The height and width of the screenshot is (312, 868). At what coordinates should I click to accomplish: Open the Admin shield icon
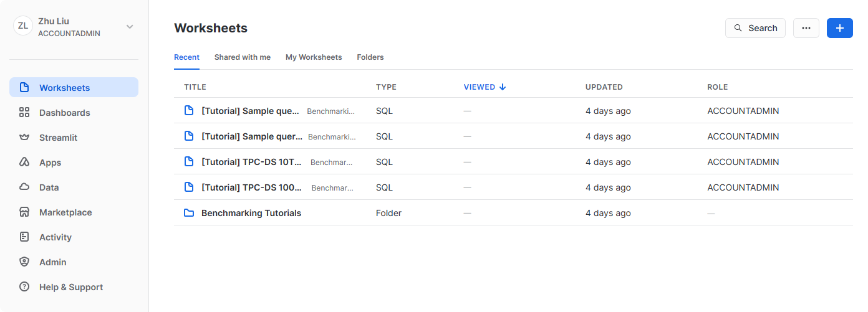tap(24, 262)
